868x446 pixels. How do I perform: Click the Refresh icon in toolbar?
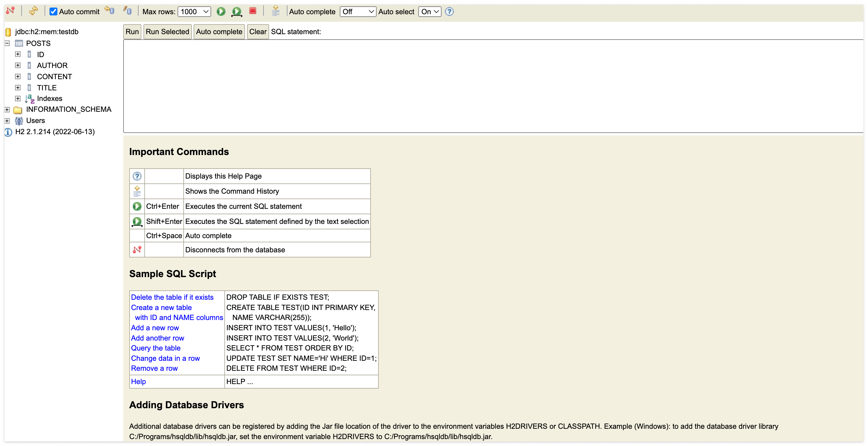coord(33,11)
